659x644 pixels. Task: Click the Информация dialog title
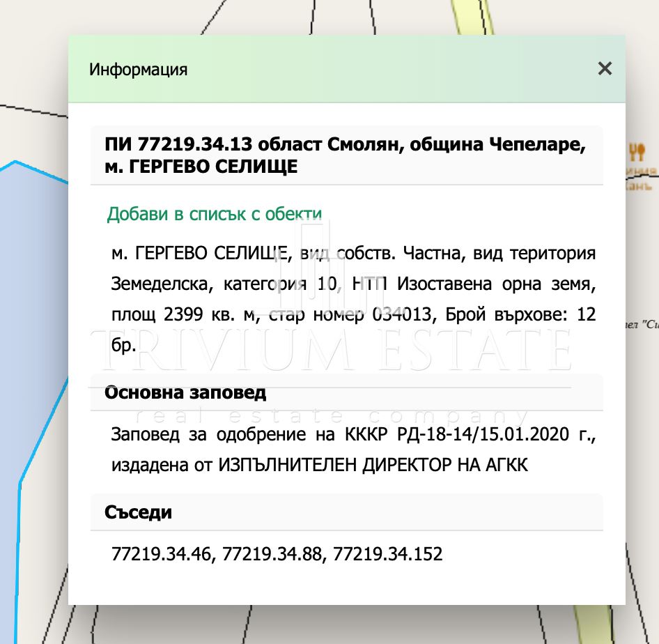click(138, 70)
